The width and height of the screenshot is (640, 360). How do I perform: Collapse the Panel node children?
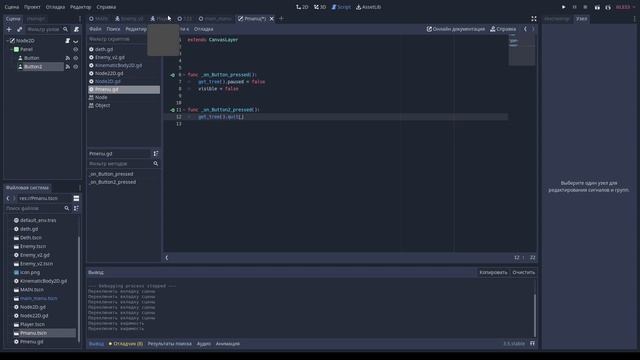point(11,49)
